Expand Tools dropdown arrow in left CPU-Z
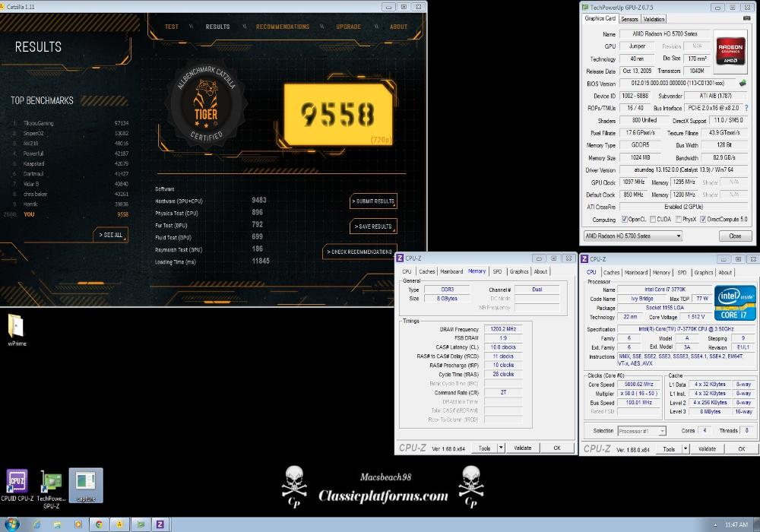 [x=501, y=448]
